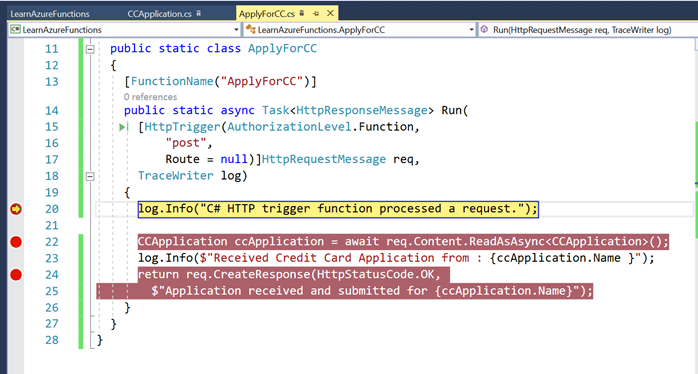Click 'Application received and submitted for' on line 25
Image resolution: width=698 pixels, height=374 pixels.
296,291
